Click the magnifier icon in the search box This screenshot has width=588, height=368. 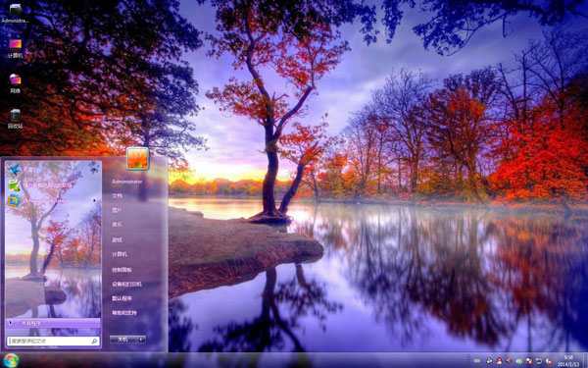tap(94, 341)
